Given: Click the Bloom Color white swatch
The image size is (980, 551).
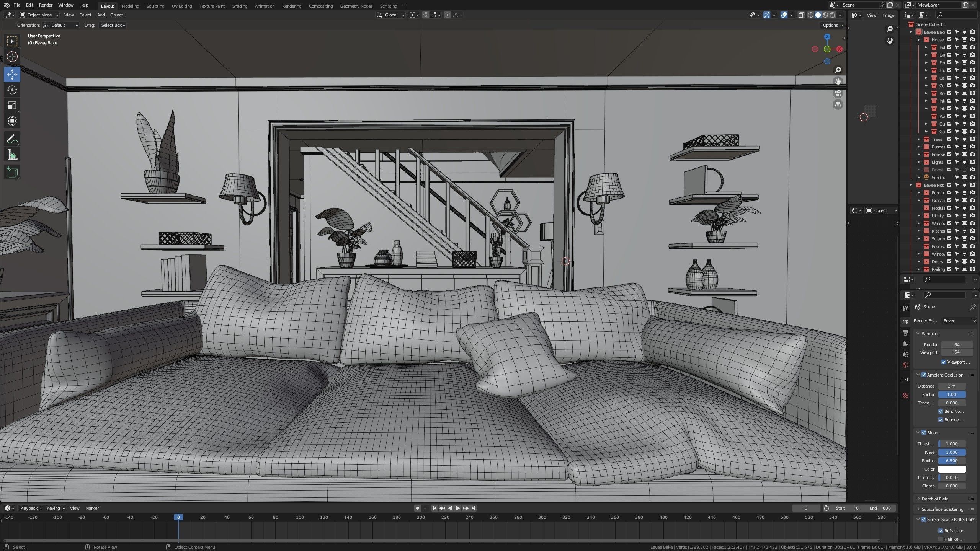Looking at the screenshot, I should (952, 469).
